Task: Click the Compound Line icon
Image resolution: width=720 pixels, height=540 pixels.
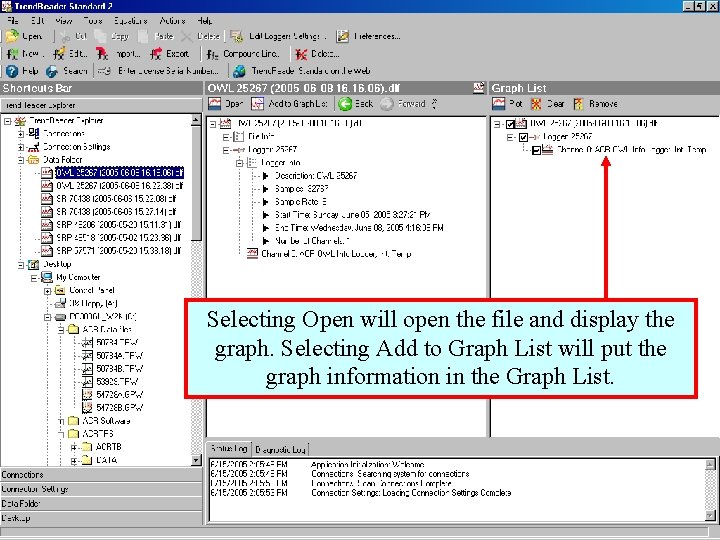Action: [212, 54]
